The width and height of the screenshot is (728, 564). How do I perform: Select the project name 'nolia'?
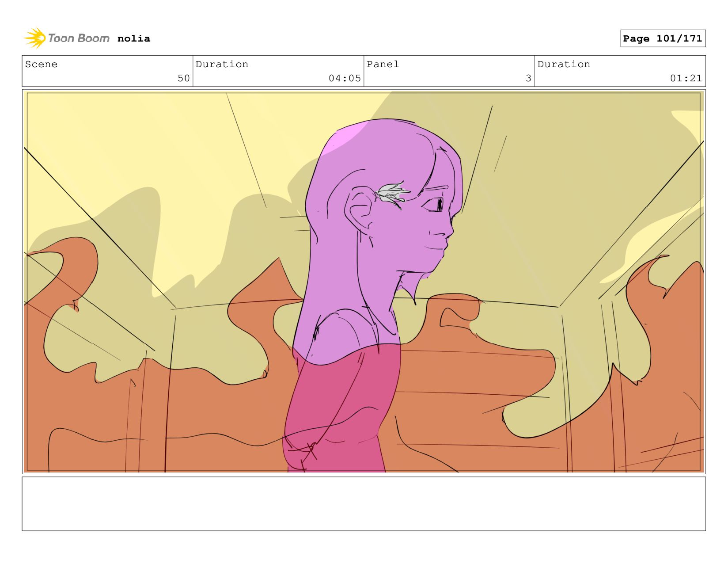134,38
